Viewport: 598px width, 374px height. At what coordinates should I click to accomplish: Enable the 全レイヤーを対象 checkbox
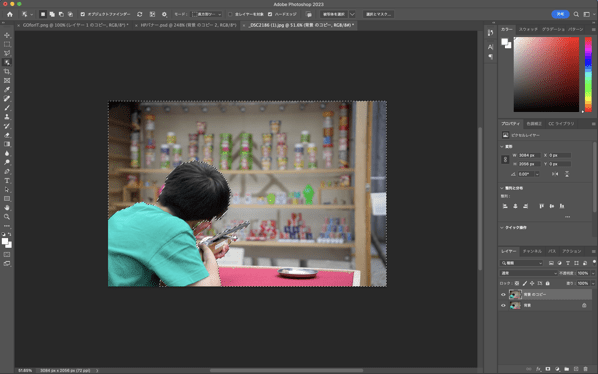(x=230, y=14)
